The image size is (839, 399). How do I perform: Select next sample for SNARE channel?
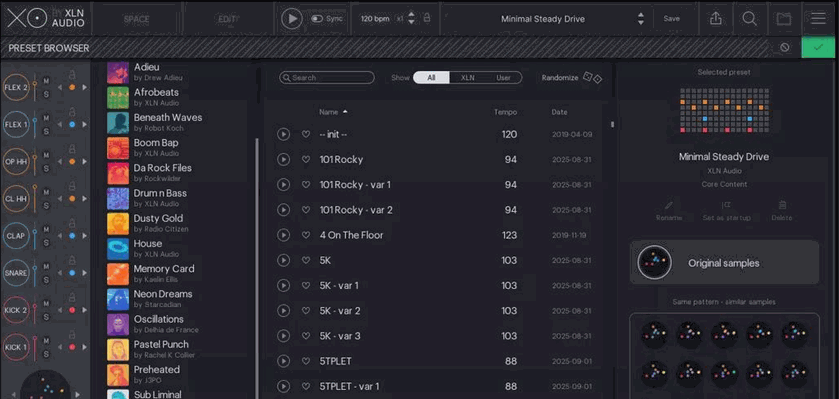coord(85,273)
